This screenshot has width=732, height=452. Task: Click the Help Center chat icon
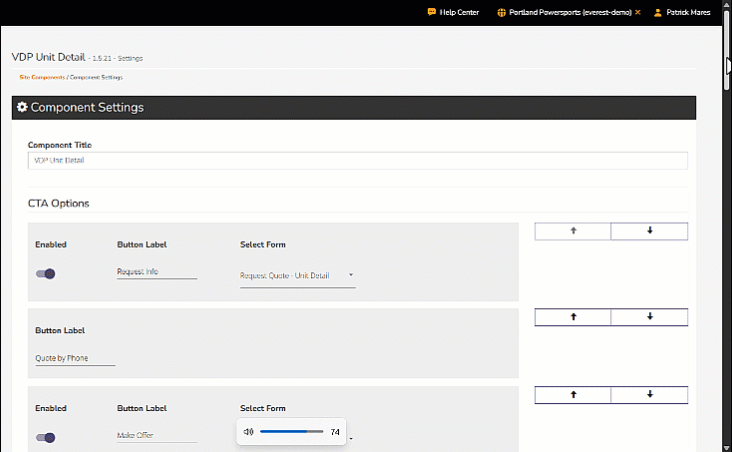(431, 13)
